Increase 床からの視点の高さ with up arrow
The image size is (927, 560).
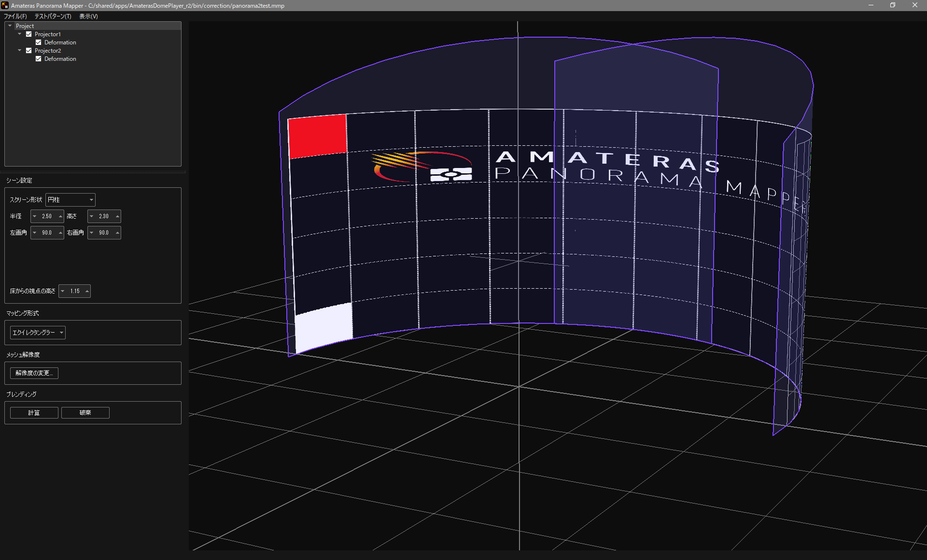87,291
